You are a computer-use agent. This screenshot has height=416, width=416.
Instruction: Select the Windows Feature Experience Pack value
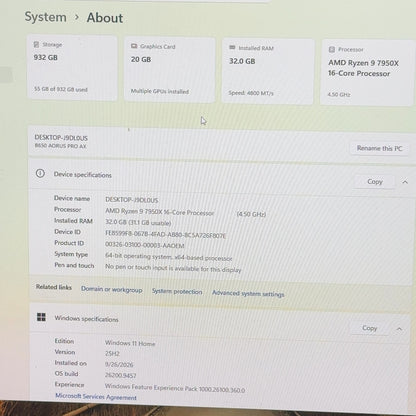pyautogui.click(x=175, y=388)
